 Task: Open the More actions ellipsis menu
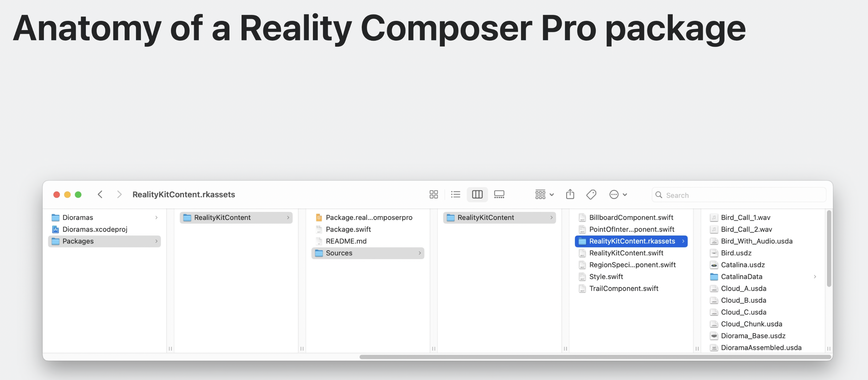point(618,194)
